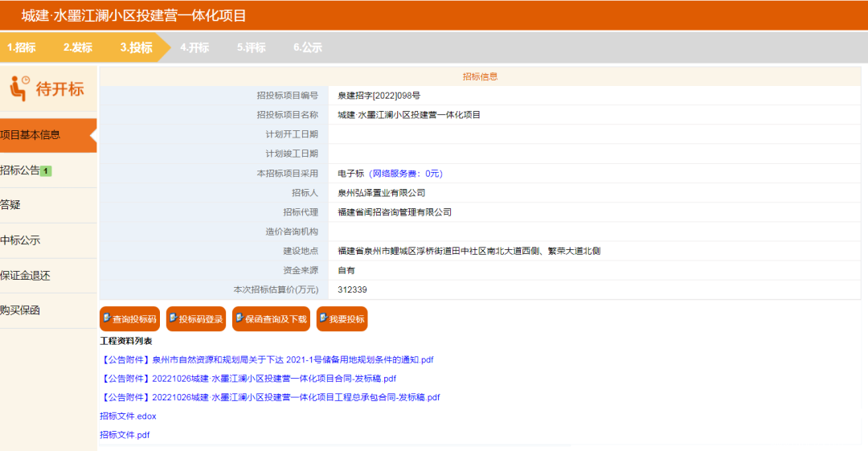Open the 答疑 sidebar item

48,205
